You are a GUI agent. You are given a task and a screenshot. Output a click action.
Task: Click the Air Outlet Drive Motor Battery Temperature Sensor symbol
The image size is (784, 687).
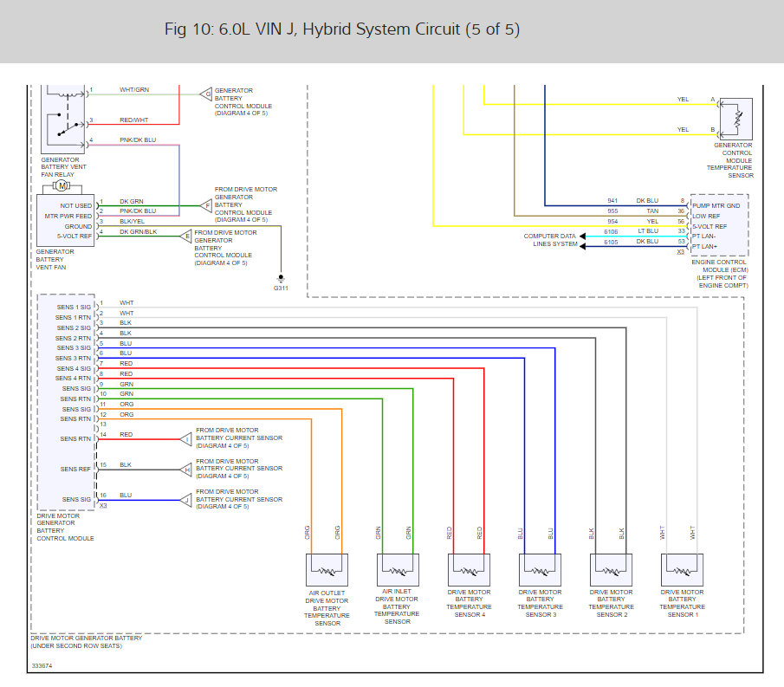point(327,570)
